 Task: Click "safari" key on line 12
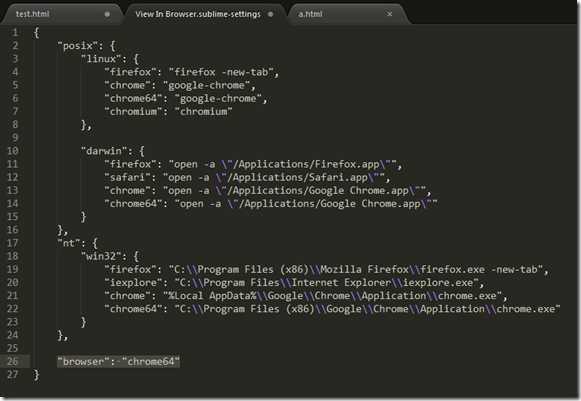127,177
